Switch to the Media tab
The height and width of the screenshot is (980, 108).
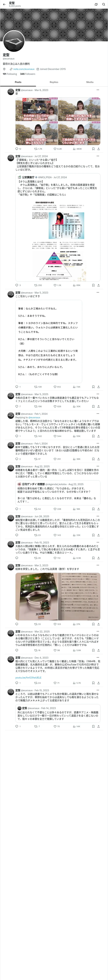tap(90, 82)
